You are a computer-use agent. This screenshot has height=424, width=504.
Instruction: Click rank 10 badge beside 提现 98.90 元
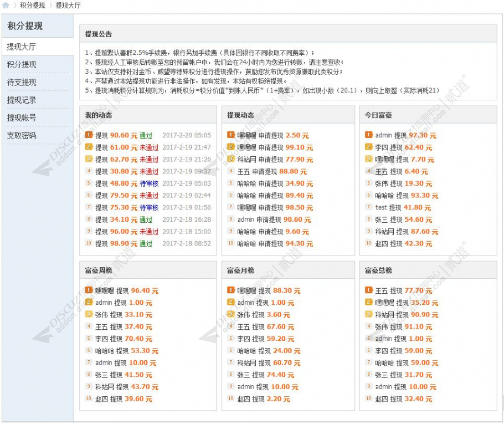(x=89, y=243)
